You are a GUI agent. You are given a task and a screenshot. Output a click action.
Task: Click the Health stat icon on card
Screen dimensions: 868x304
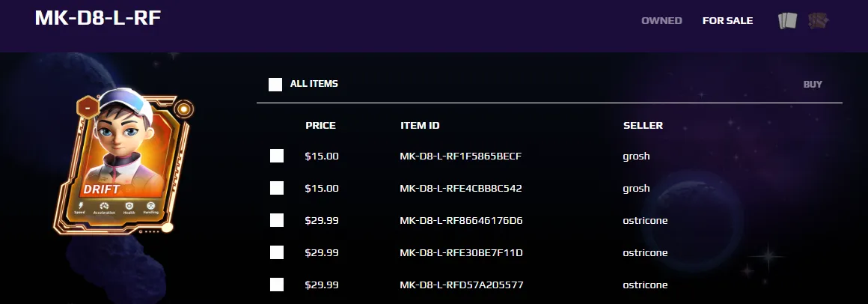[x=129, y=206]
